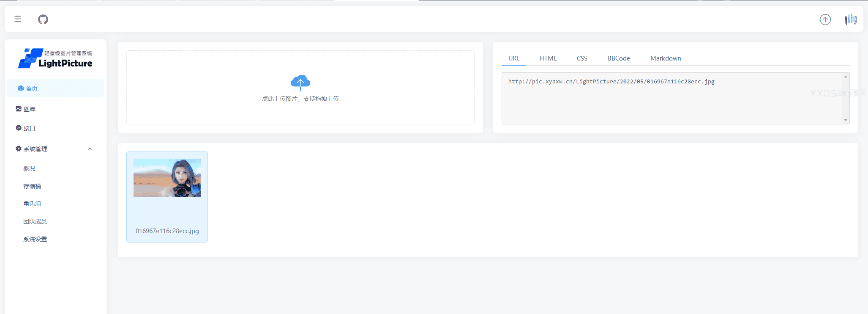Screen dimensions: 868x314
Task: Click the 系统管理 gear icon
Action: 19,149
